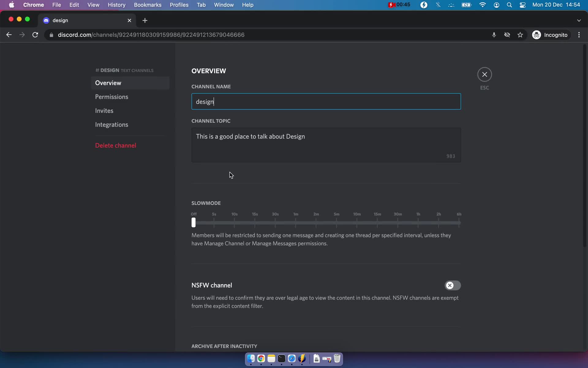588x368 pixels.
Task: Click the X close channel settings icon
Action: click(484, 74)
